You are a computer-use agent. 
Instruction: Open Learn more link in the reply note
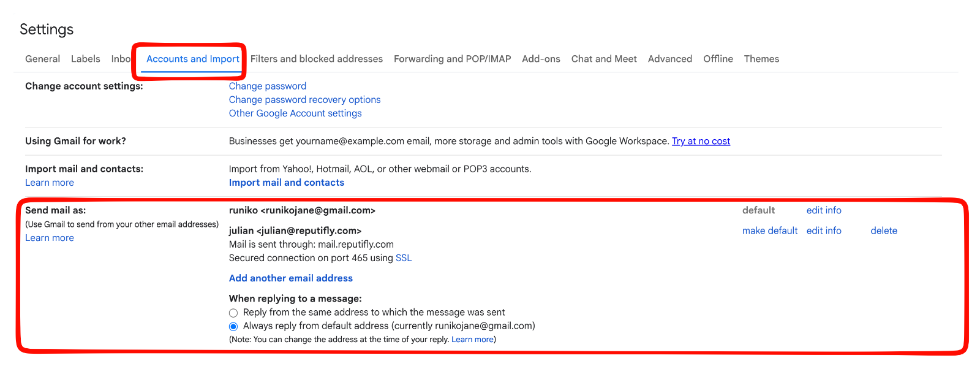472,339
